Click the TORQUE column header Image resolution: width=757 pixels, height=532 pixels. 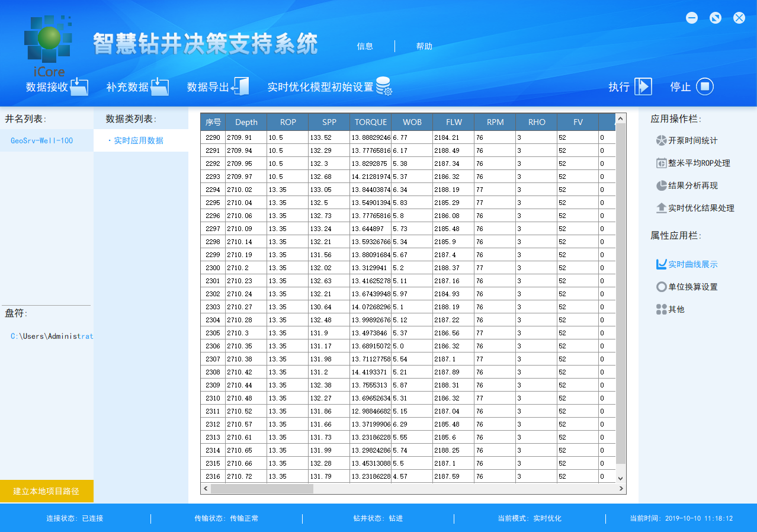[x=371, y=122]
